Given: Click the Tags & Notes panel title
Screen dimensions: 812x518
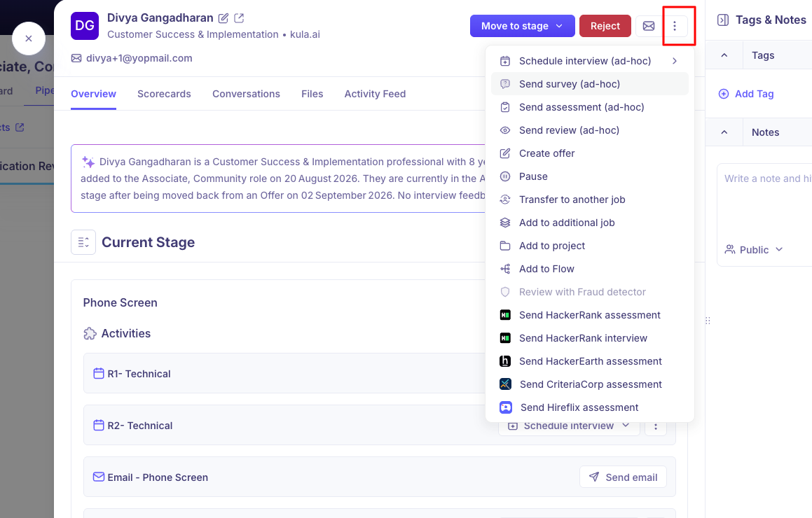Looking at the screenshot, I should (x=771, y=20).
